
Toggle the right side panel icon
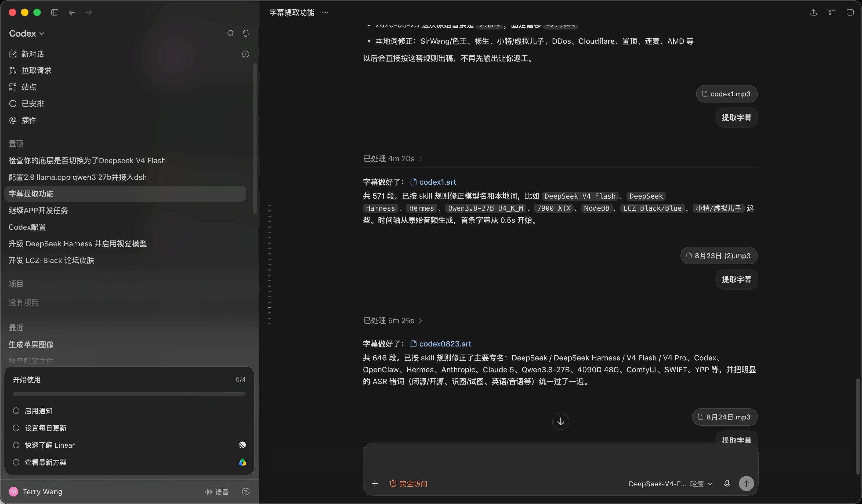pos(850,12)
